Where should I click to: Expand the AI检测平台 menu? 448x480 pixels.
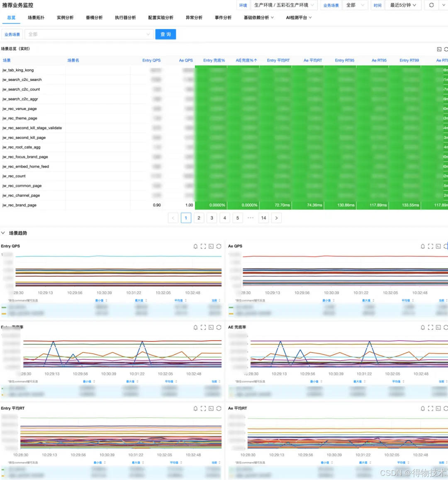299,18
